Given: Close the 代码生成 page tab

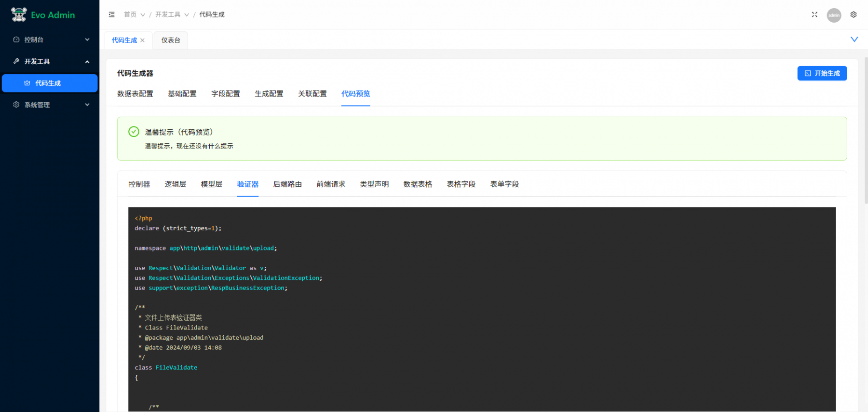Looking at the screenshot, I should [142, 41].
